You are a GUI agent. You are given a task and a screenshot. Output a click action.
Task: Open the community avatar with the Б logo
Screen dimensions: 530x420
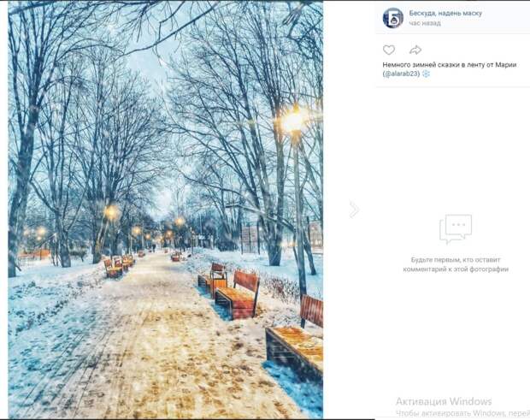pos(392,18)
